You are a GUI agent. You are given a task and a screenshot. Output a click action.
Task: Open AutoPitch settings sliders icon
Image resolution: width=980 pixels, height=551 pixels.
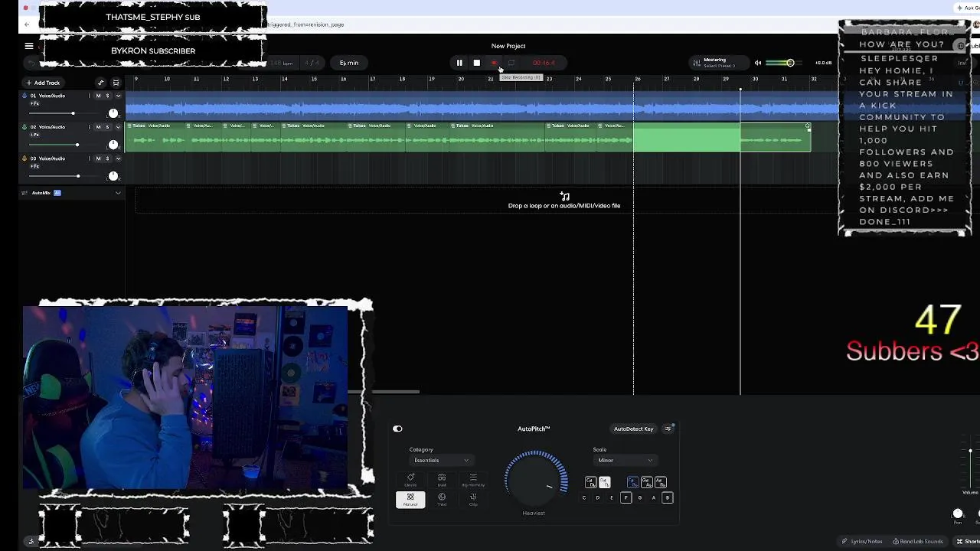pyautogui.click(x=668, y=429)
